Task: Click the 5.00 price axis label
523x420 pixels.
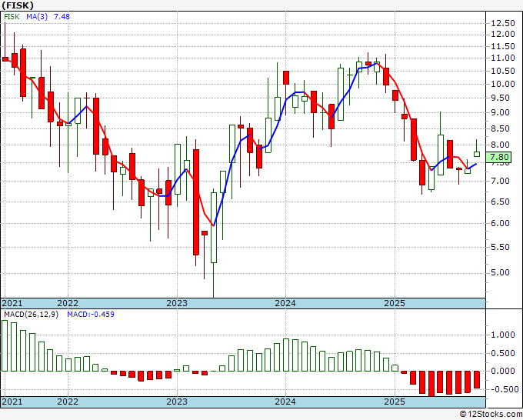Action: click(x=500, y=272)
